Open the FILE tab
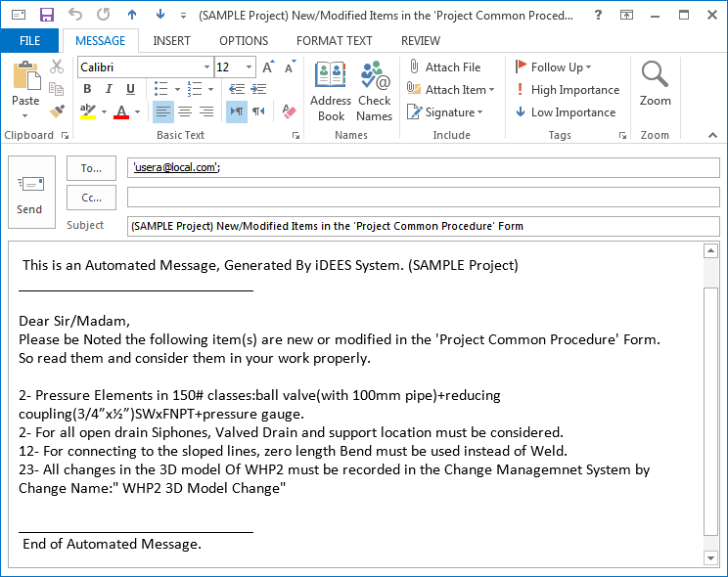Screen dimensions: 728x577 (x=29, y=41)
